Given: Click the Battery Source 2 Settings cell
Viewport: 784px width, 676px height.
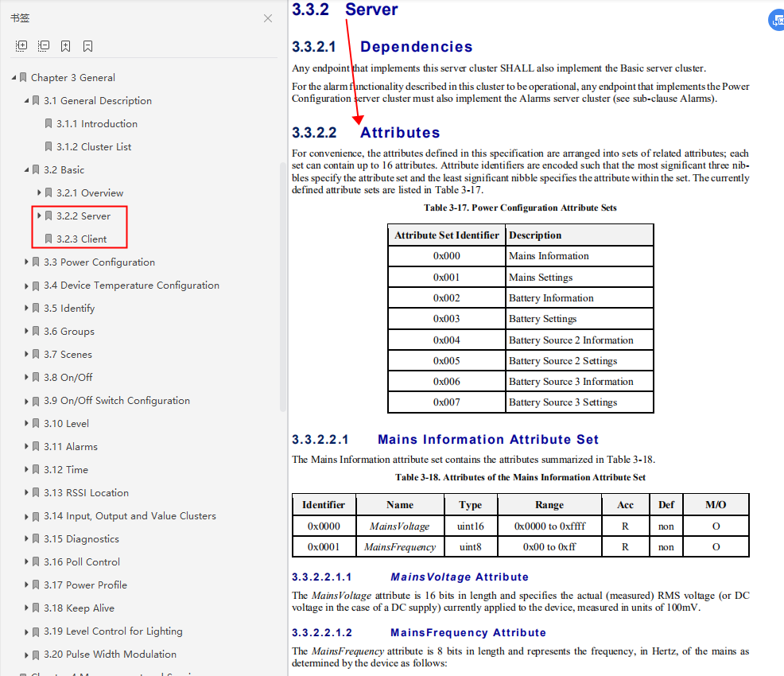Looking at the screenshot, I should click(x=580, y=361).
